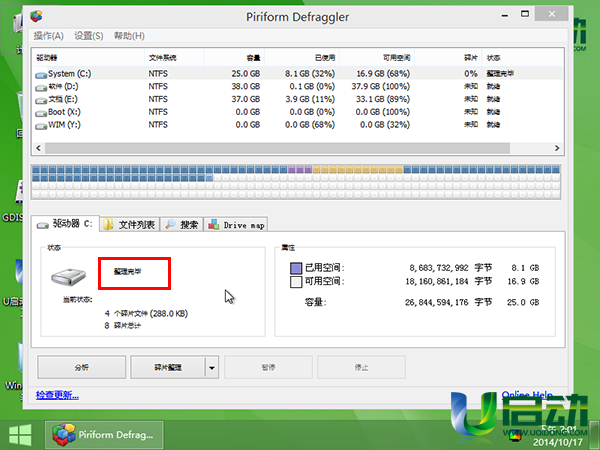600x450 pixels.
Task: Click the horizontal scrollbar thumb of drive list
Action: click(277, 148)
